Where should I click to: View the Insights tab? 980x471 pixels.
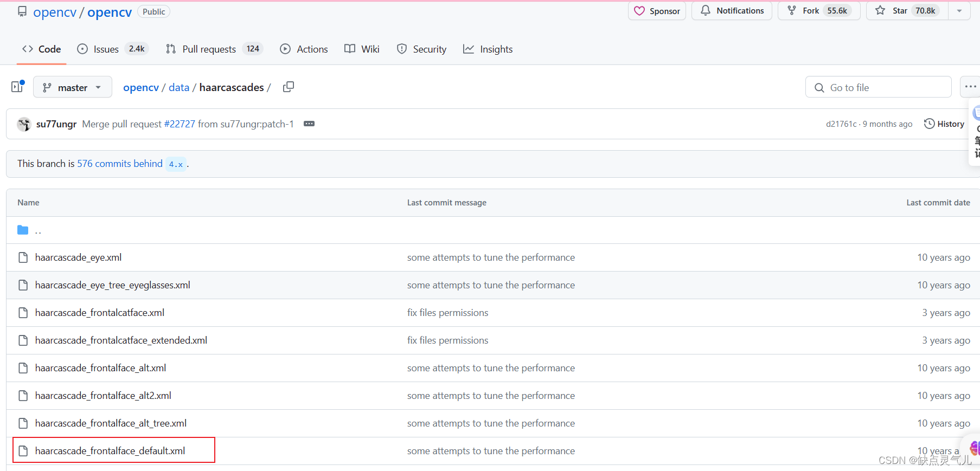pyautogui.click(x=488, y=49)
